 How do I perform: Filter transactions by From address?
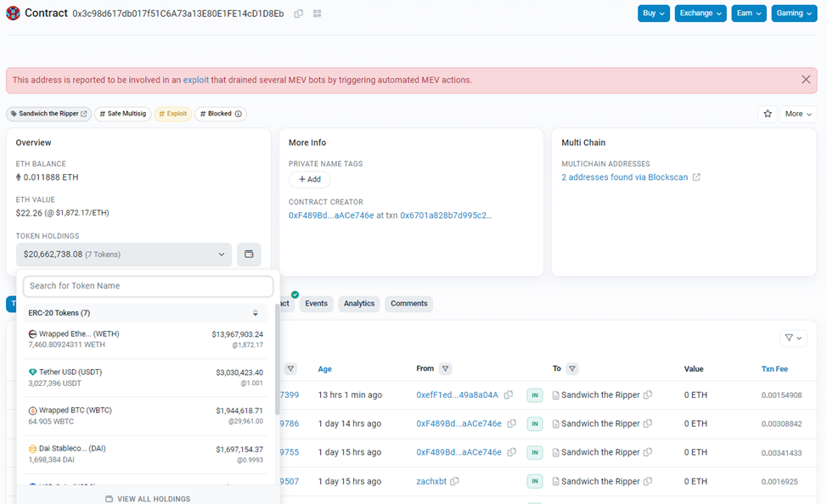click(446, 368)
